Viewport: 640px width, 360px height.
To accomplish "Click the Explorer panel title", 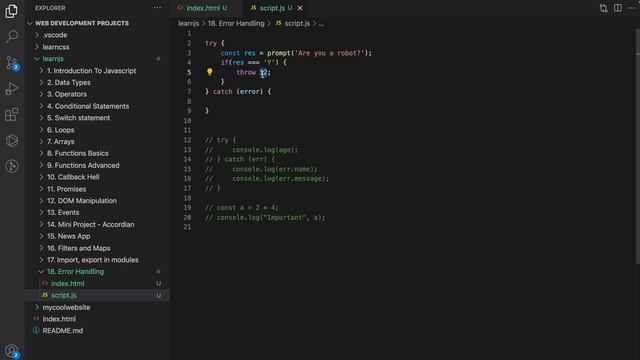I will click(x=50, y=8).
